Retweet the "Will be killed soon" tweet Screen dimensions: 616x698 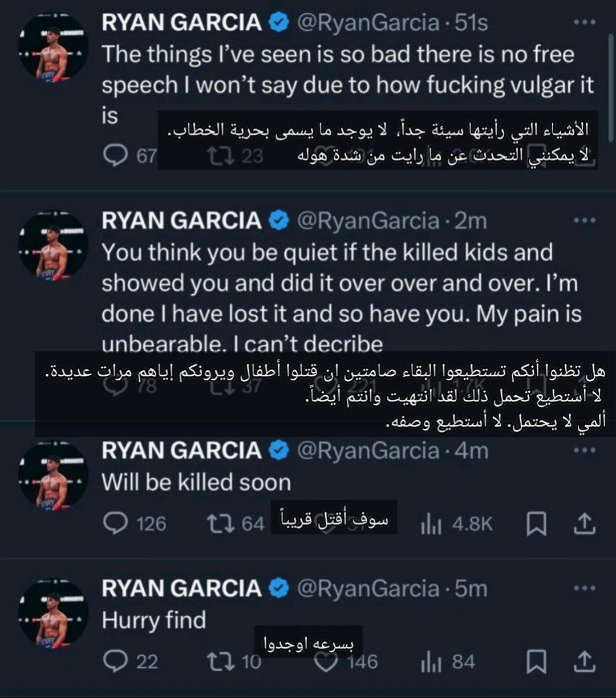point(221,523)
